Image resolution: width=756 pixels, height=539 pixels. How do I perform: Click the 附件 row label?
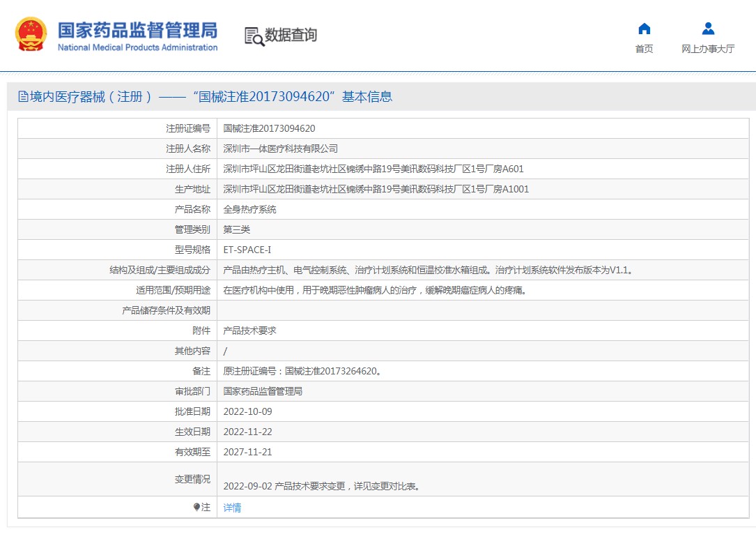(201, 331)
